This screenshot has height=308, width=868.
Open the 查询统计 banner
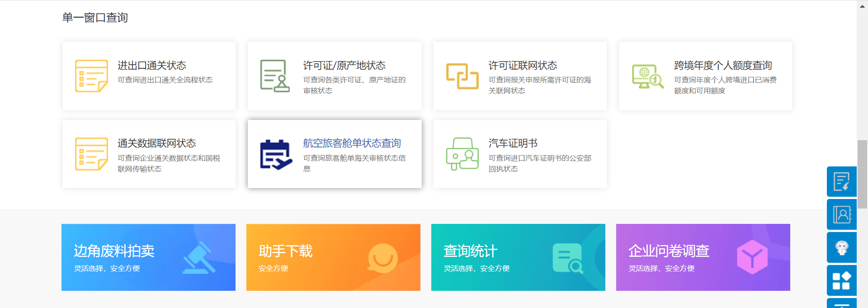(x=518, y=257)
